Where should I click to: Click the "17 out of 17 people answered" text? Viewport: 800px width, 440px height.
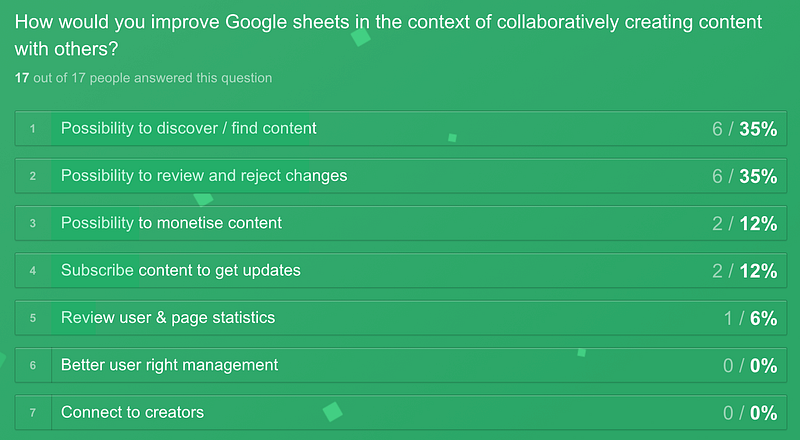143,78
